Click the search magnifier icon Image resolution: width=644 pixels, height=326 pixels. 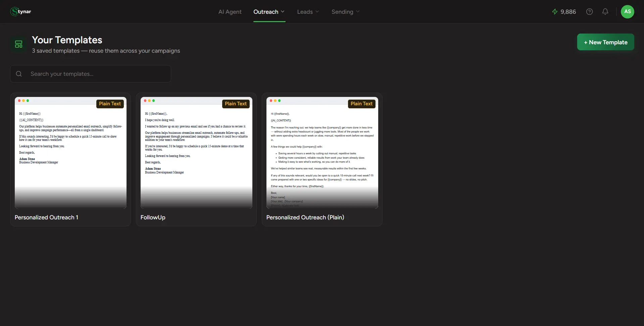pyautogui.click(x=19, y=74)
